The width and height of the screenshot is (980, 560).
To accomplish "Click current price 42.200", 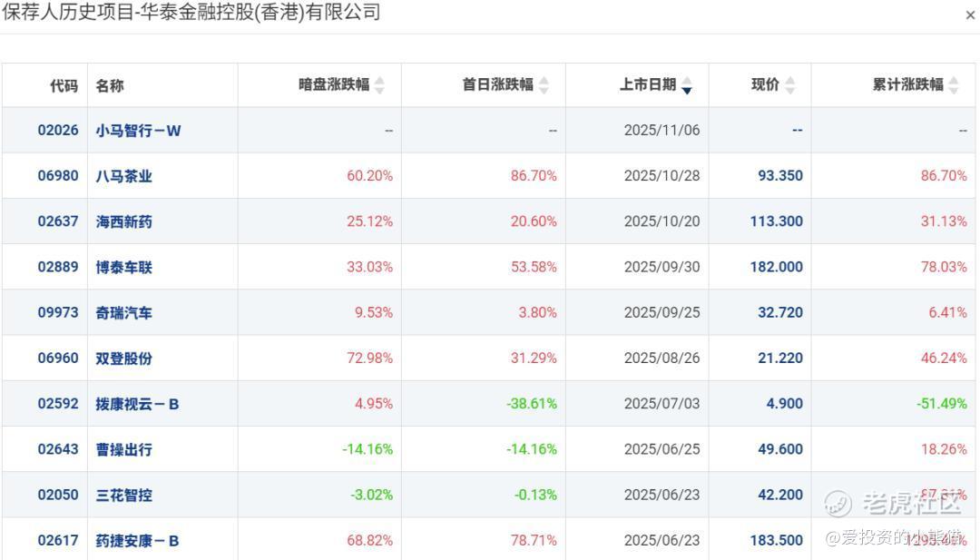I will pyautogui.click(x=780, y=495).
